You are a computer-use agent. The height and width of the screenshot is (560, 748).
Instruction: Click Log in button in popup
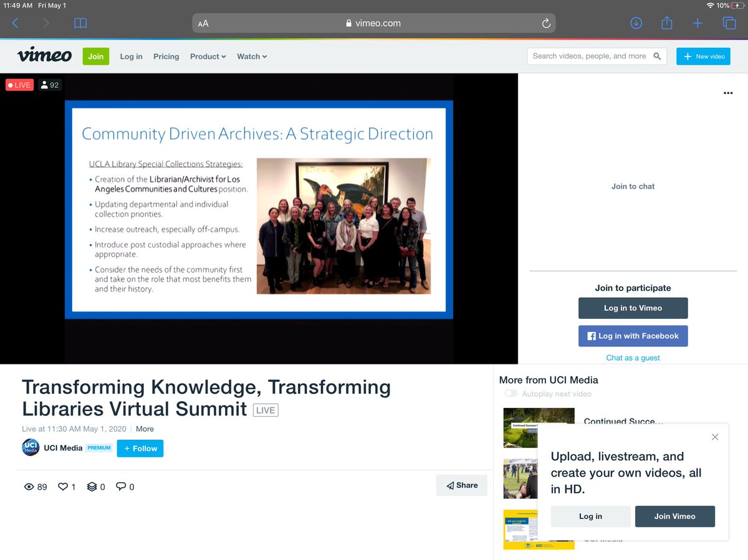click(x=590, y=516)
